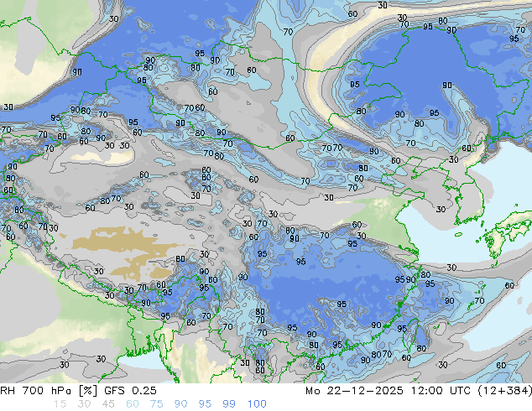Click legend value 45

pyautogui.click(x=108, y=404)
